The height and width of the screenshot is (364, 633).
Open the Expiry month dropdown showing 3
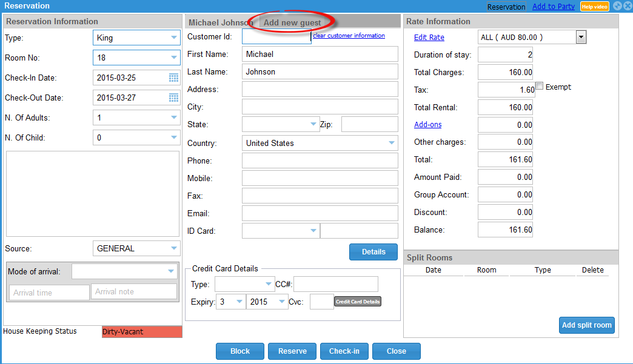coord(231,302)
